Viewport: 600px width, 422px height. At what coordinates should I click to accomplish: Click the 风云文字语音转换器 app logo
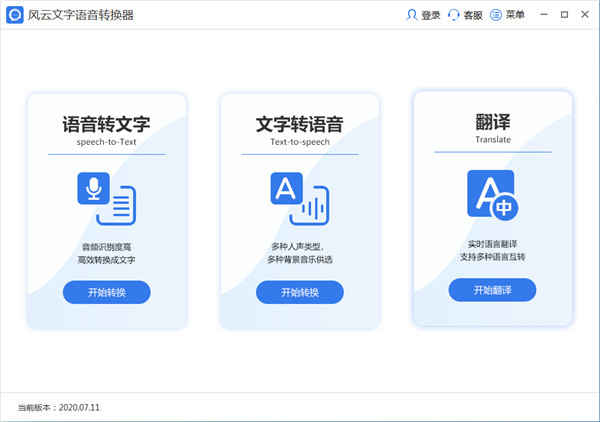(x=15, y=15)
